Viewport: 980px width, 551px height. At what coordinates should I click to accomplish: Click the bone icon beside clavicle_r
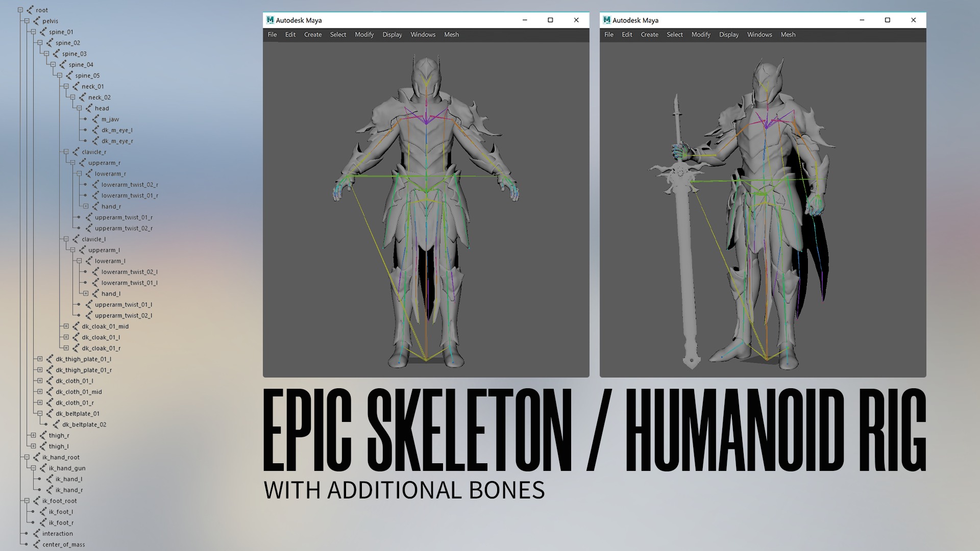pyautogui.click(x=76, y=152)
